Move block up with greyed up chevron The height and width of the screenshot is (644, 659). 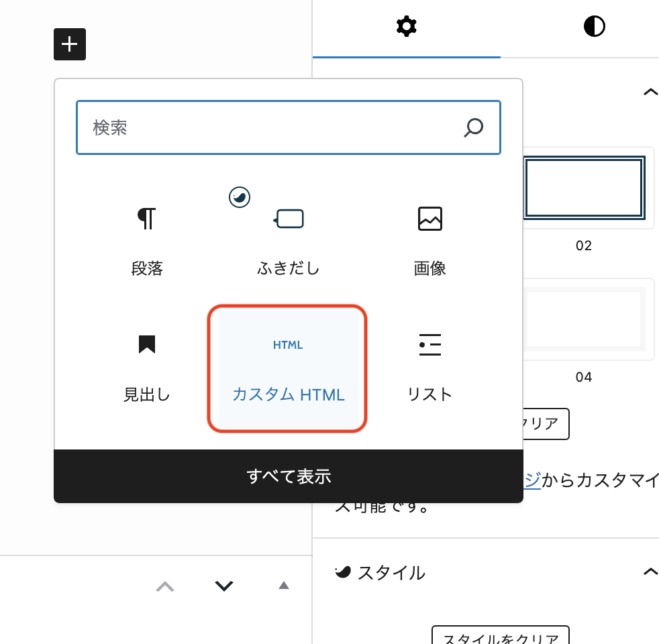165,586
